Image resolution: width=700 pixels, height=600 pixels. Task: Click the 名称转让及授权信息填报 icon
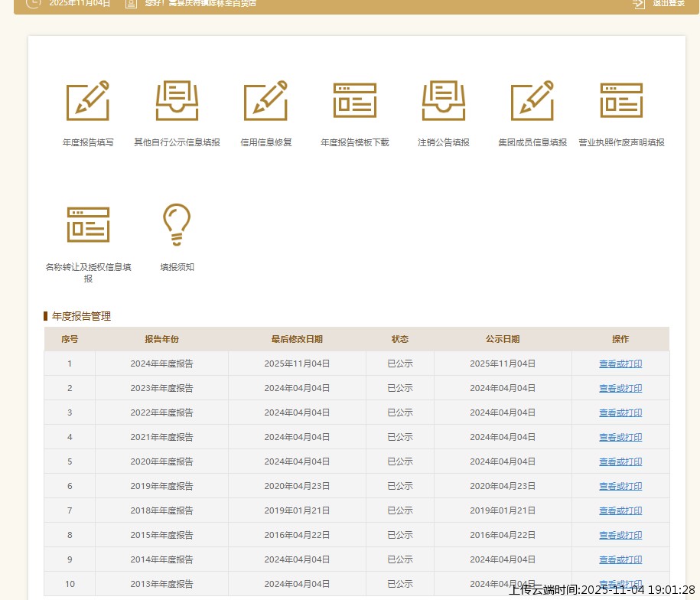click(x=88, y=224)
